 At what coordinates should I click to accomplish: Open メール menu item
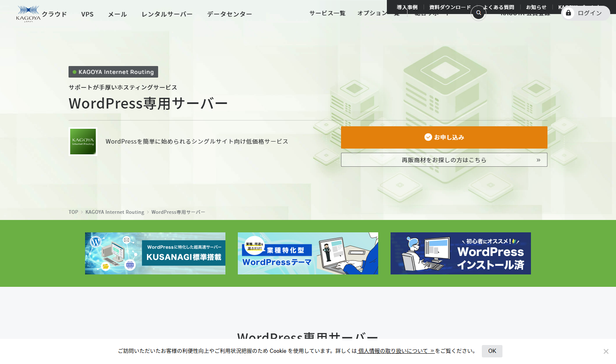pos(117,14)
